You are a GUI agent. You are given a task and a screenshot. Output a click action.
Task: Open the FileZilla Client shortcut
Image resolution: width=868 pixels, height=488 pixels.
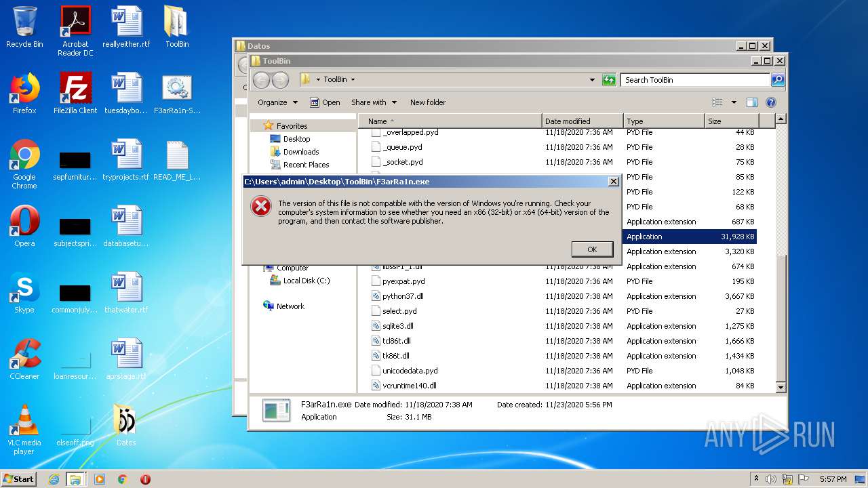click(x=75, y=94)
